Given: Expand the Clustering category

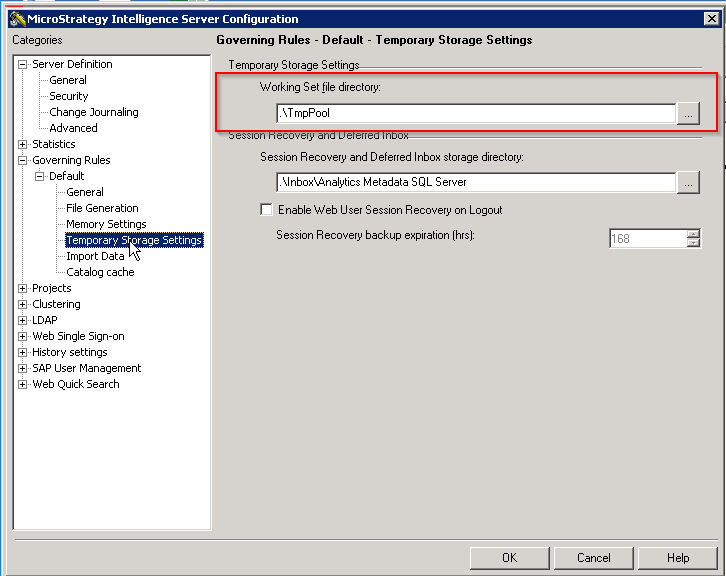Looking at the screenshot, I should tap(23, 304).
